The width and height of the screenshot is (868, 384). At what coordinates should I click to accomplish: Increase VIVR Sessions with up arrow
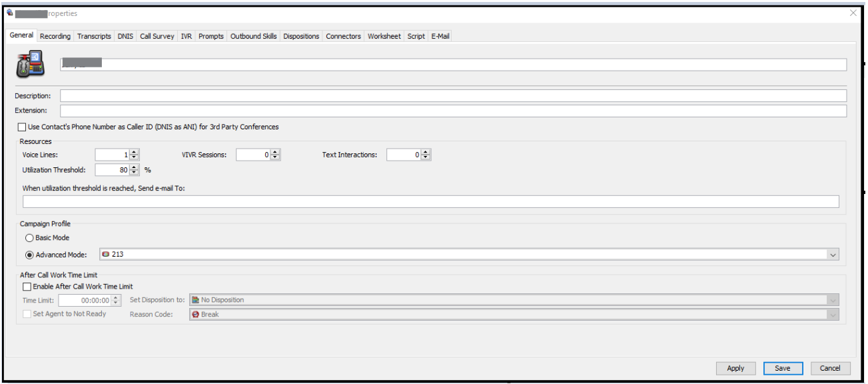pos(275,152)
